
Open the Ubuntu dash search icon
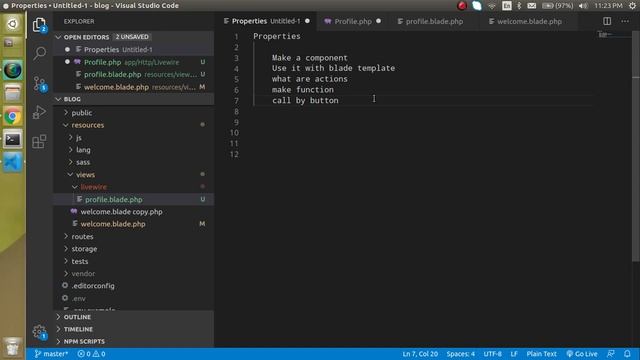tap(12, 24)
